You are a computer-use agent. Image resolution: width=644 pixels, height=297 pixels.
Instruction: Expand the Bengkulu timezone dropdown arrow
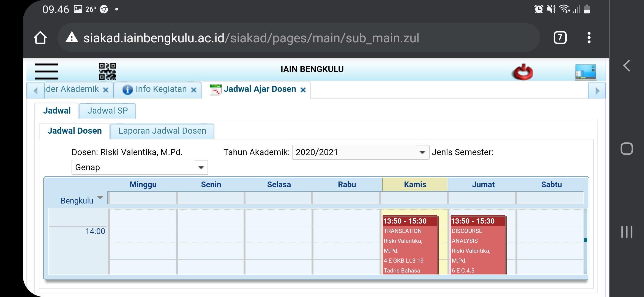[100, 198]
